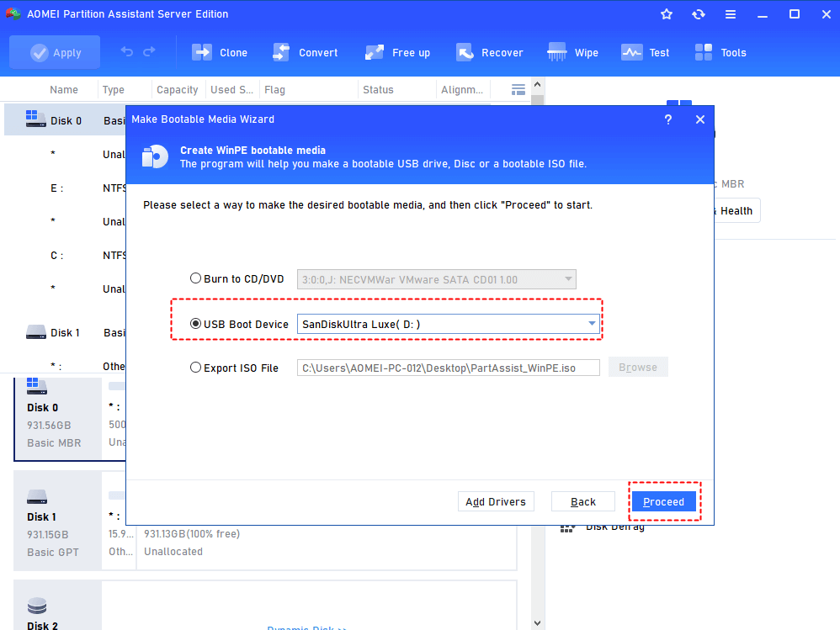Screen dimensions: 840x630
Task: Click the Proceed button
Action: (x=664, y=501)
